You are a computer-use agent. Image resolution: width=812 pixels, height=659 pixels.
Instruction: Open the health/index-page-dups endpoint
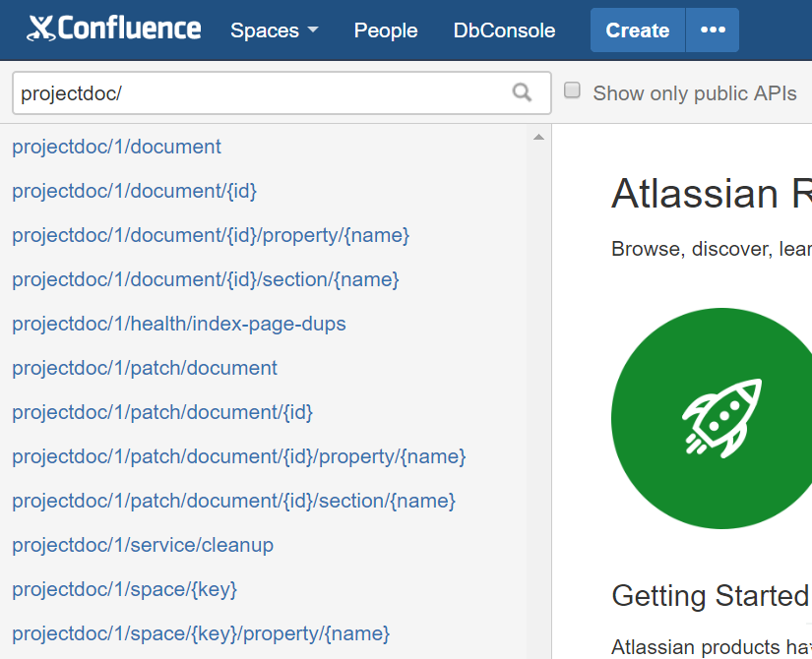[x=180, y=323]
